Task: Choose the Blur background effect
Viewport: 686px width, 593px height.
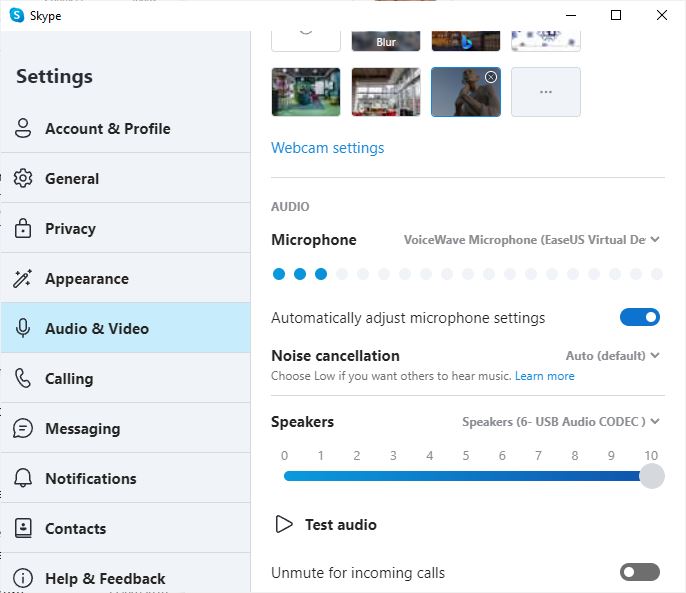Action: pyautogui.click(x=385, y=41)
